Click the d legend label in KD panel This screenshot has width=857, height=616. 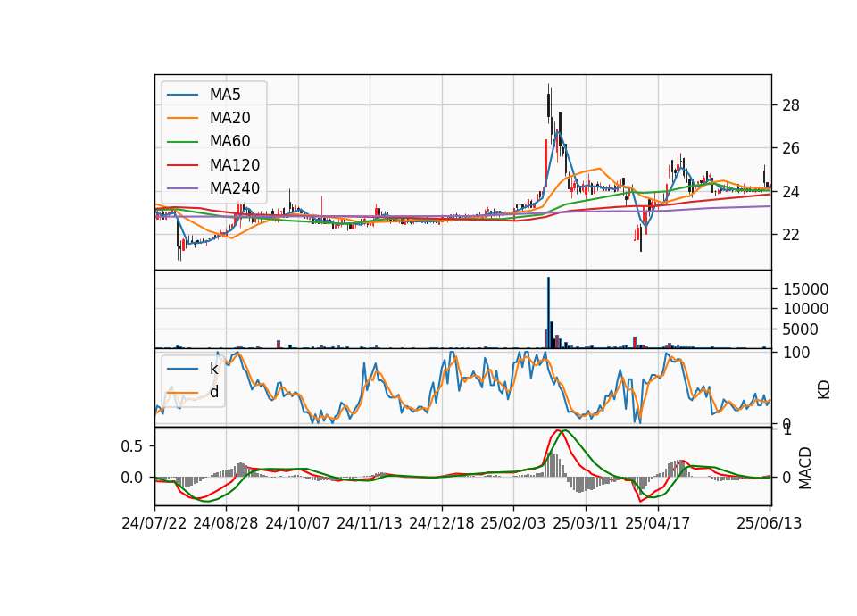[214, 392]
